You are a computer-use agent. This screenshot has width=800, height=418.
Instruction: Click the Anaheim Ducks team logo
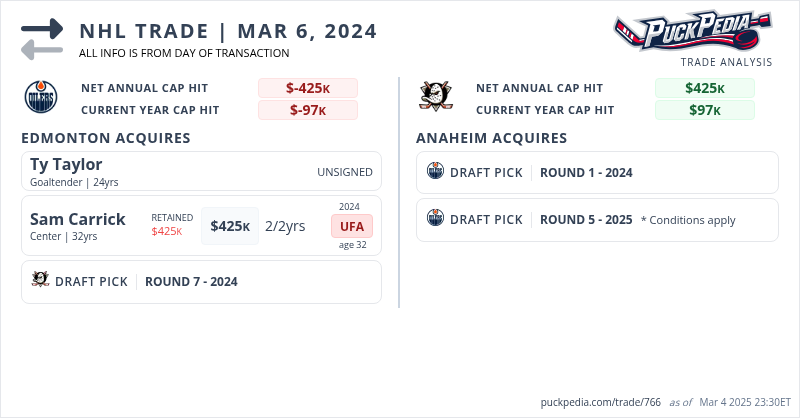click(434, 97)
